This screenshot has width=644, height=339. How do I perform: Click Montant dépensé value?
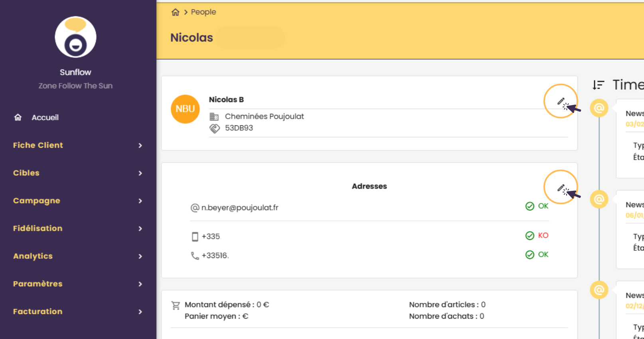(x=263, y=305)
